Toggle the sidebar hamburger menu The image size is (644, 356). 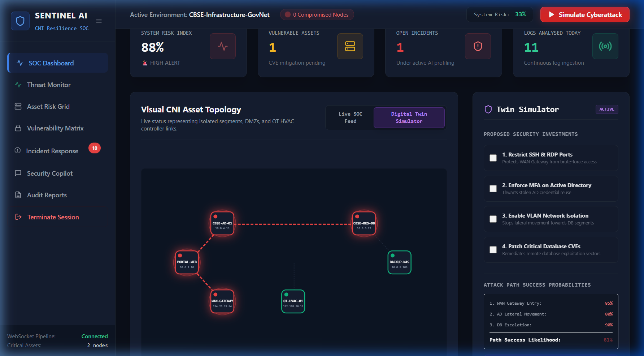tap(99, 21)
